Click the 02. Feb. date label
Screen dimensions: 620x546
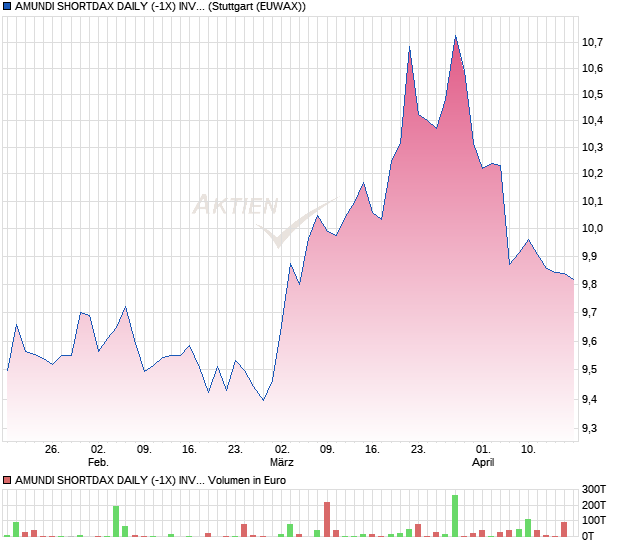98,455
